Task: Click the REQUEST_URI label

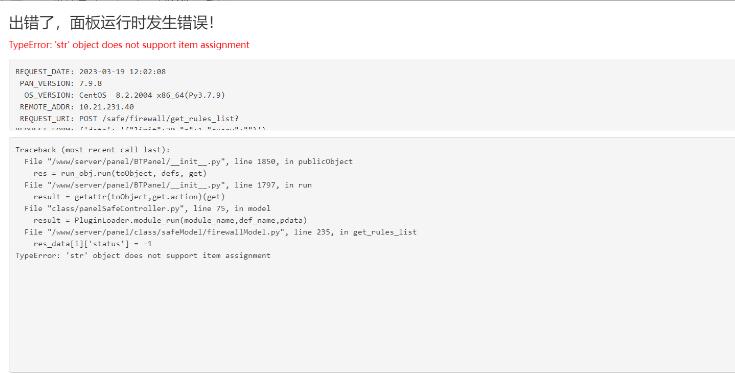Action: (x=47, y=118)
